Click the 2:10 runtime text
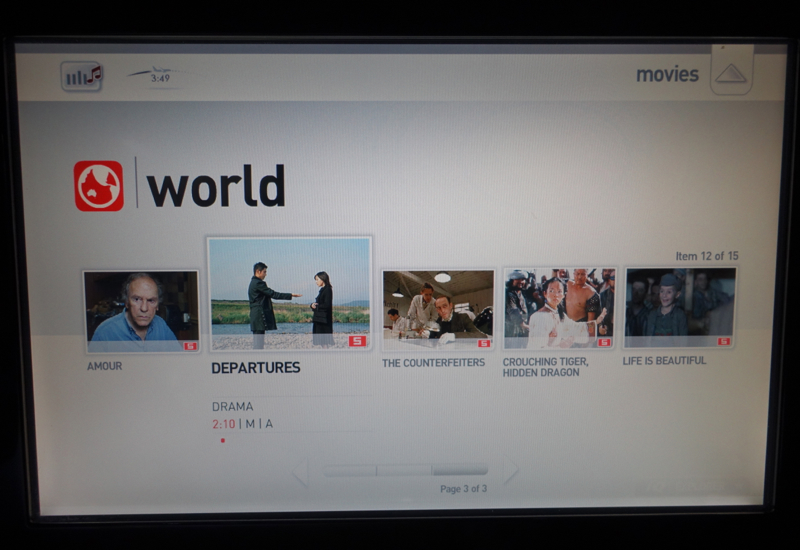The width and height of the screenshot is (800, 550). [224, 424]
